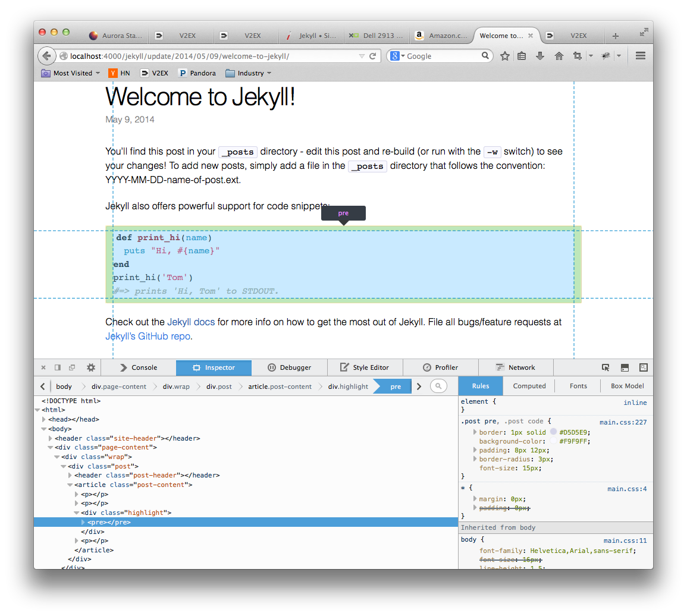Click the crop screenshot tool icon
Image resolution: width=687 pixels, height=616 pixels.
(x=578, y=56)
